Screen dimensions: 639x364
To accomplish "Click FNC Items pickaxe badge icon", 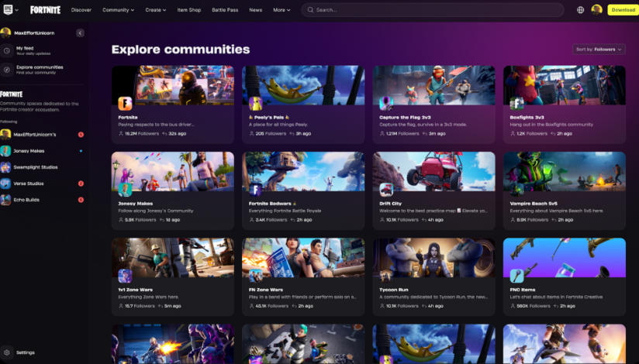I will [x=516, y=276].
